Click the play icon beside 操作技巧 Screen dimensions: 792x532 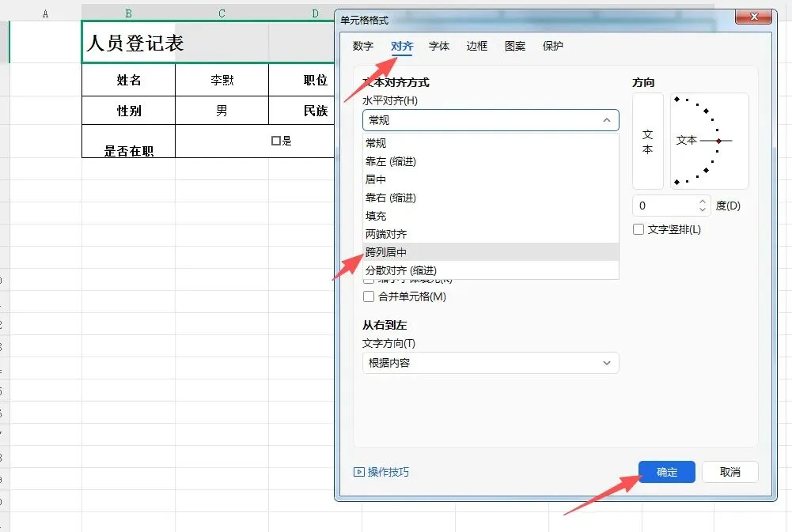[358, 472]
